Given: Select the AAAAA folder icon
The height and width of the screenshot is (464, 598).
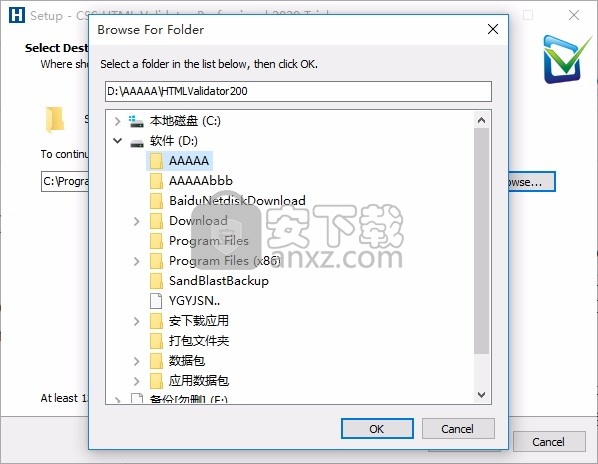Looking at the screenshot, I should (156, 161).
